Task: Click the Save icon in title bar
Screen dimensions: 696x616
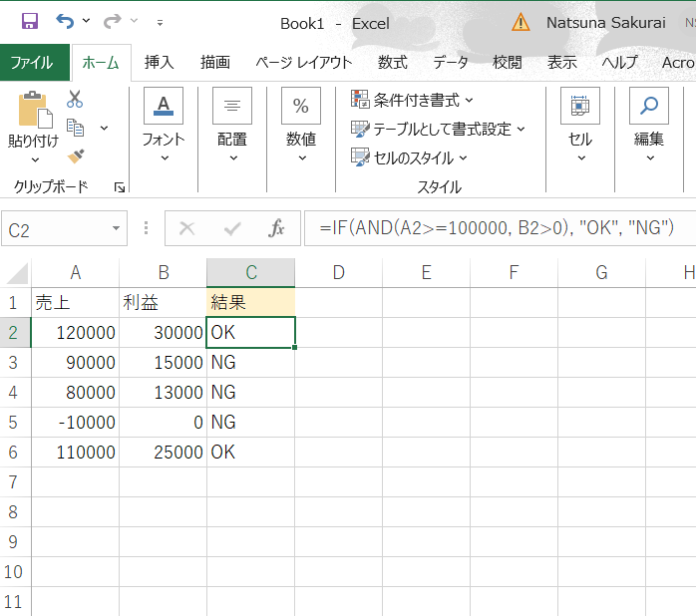Action: pos(29,21)
